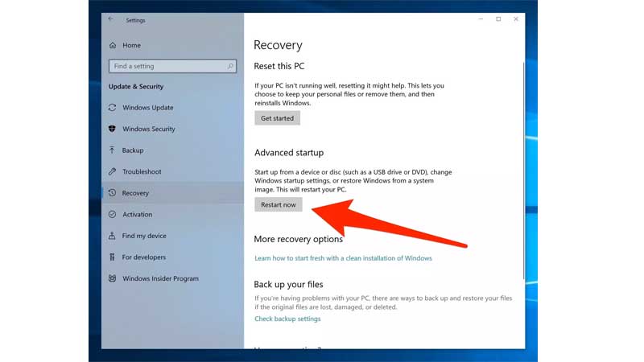Viewport: 644px width, 362px height.
Task: Click the Windows Insider Program icon
Action: click(x=112, y=278)
